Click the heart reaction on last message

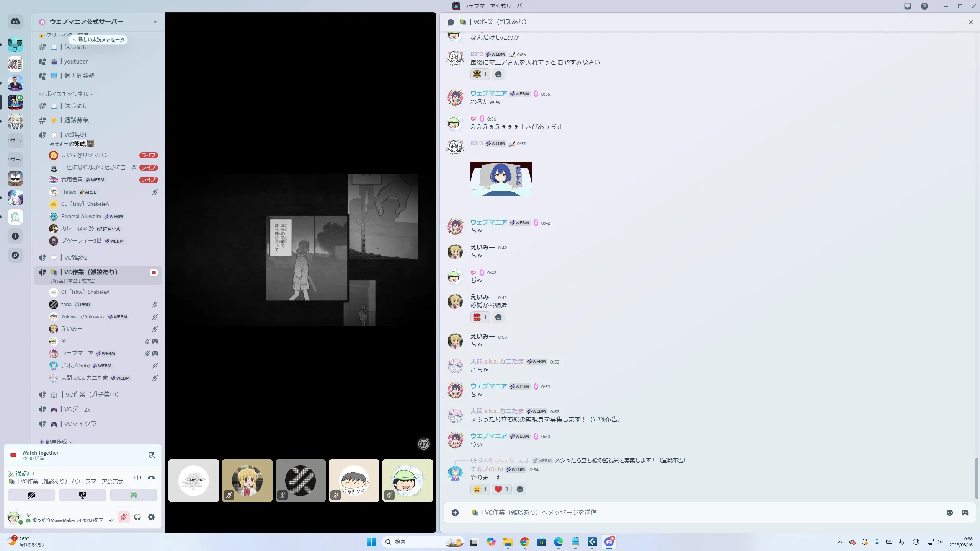(x=501, y=489)
